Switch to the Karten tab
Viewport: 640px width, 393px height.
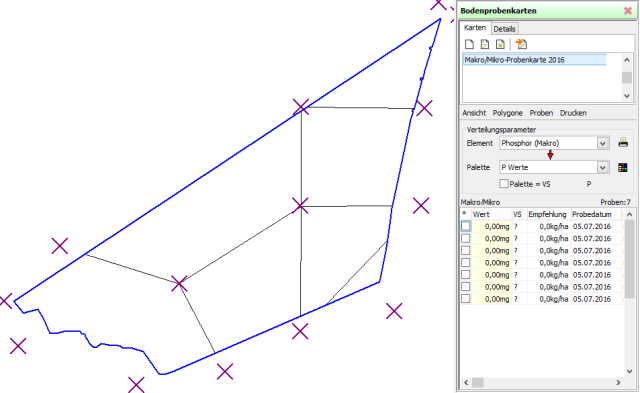point(475,28)
